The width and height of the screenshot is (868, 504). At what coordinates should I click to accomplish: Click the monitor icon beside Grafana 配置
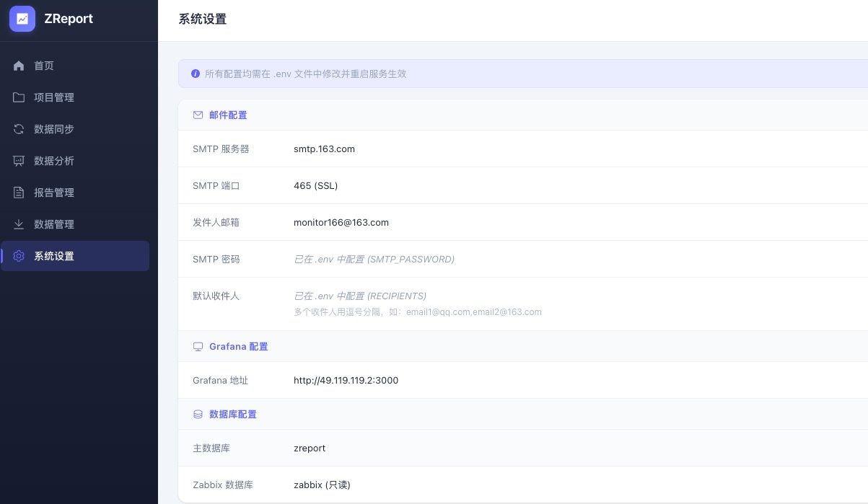tap(198, 347)
